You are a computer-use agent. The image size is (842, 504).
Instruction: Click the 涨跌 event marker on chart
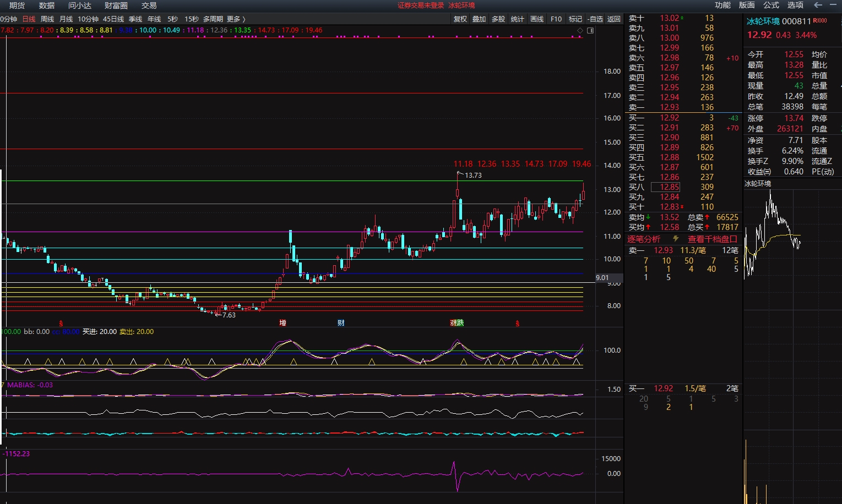(x=457, y=323)
